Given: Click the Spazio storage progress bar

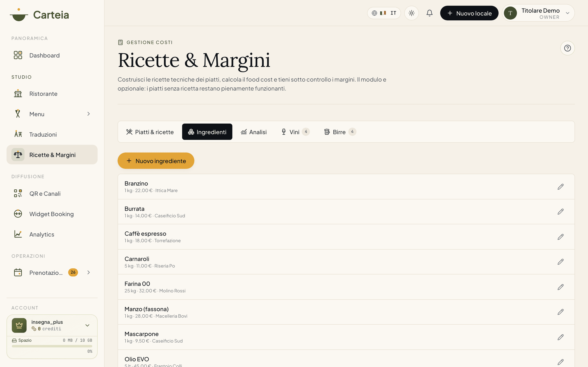Looking at the screenshot, I should pyautogui.click(x=52, y=346).
